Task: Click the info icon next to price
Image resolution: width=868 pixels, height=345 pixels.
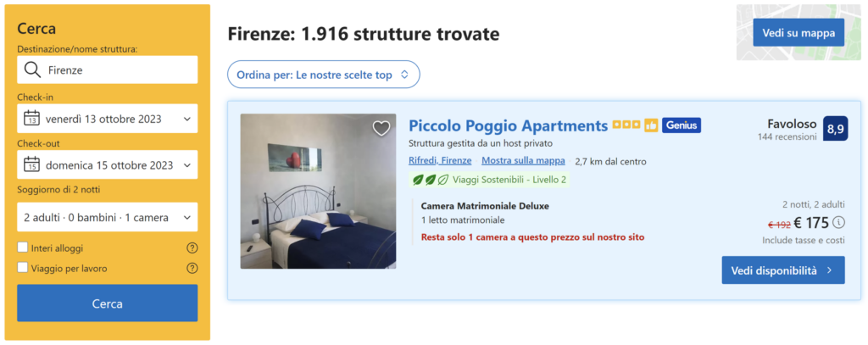Action: click(839, 223)
